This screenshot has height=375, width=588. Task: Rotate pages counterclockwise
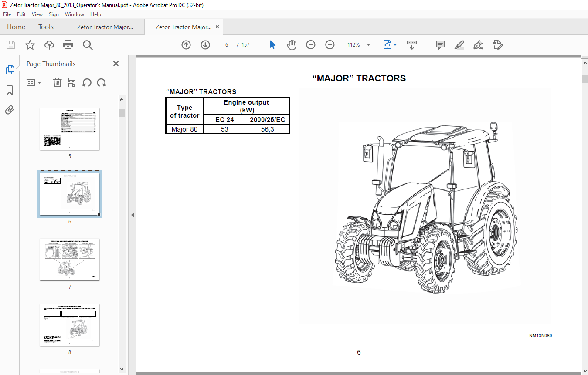point(87,82)
